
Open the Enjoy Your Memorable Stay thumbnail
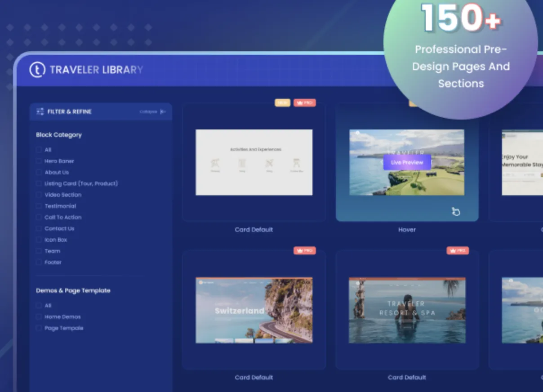pyautogui.click(x=522, y=162)
